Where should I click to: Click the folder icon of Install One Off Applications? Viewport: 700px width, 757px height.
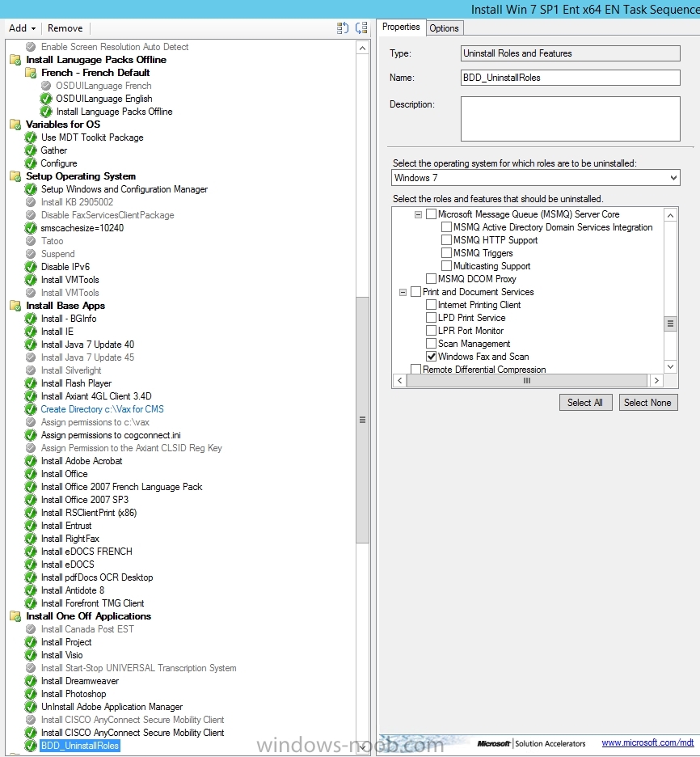click(15, 616)
